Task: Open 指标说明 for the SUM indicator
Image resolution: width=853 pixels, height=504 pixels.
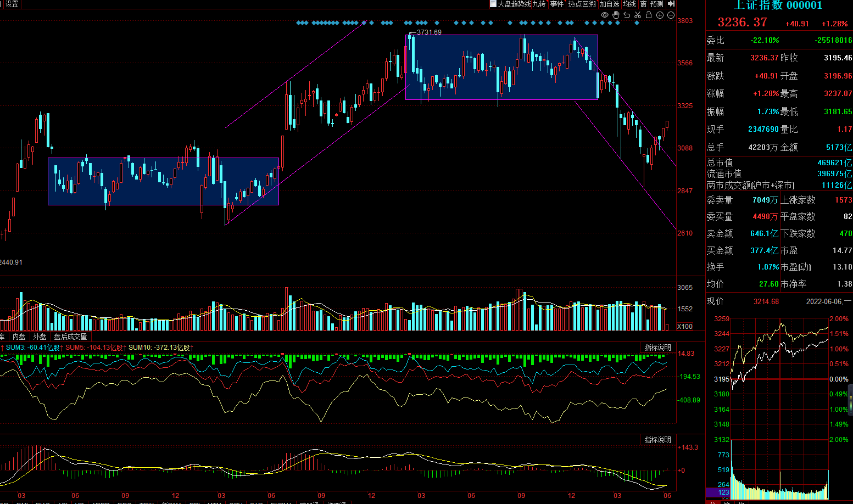Action: (x=657, y=348)
